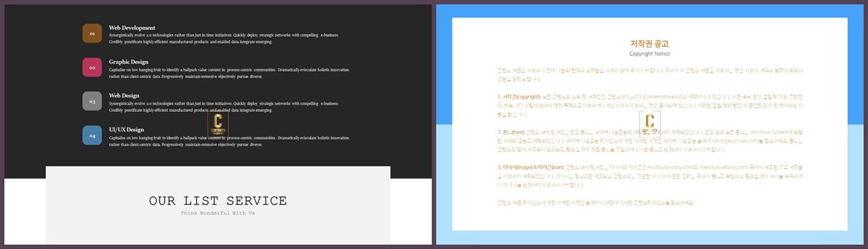This screenshot has height=249, width=868.
Task: Click the blue 04 number badge
Action: click(x=92, y=135)
